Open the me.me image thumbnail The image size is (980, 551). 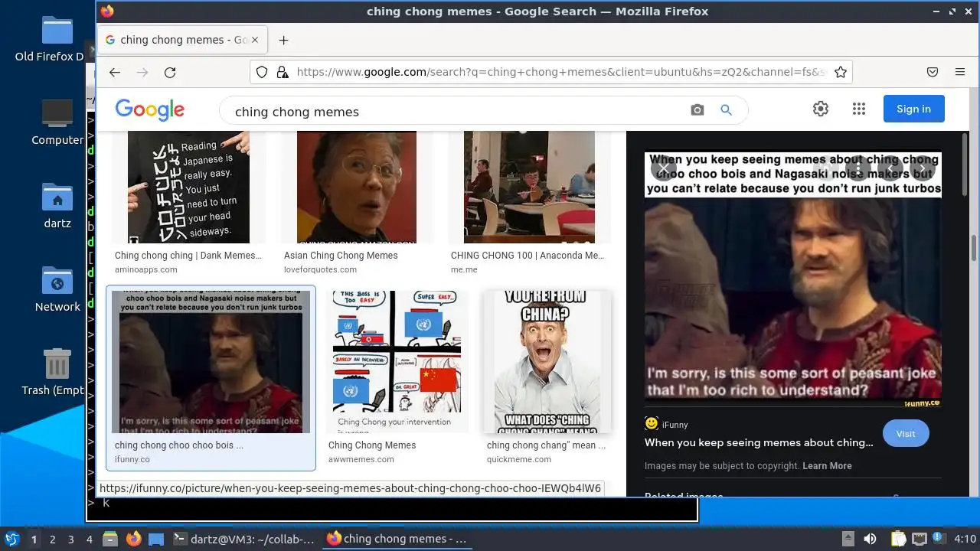click(529, 187)
